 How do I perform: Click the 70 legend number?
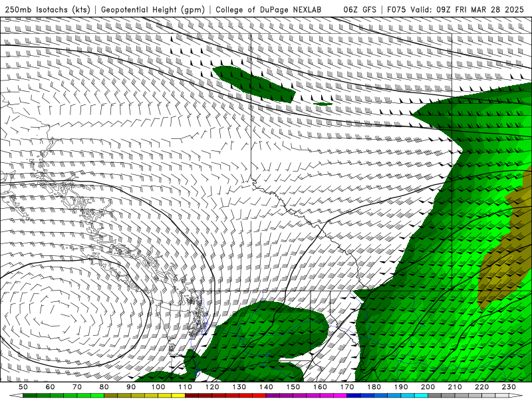pos(77,387)
